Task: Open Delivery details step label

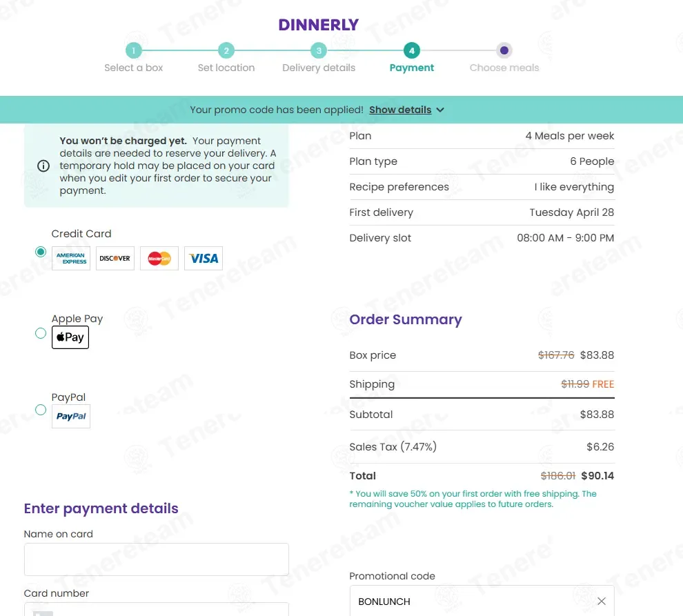Action: click(319, 68)
